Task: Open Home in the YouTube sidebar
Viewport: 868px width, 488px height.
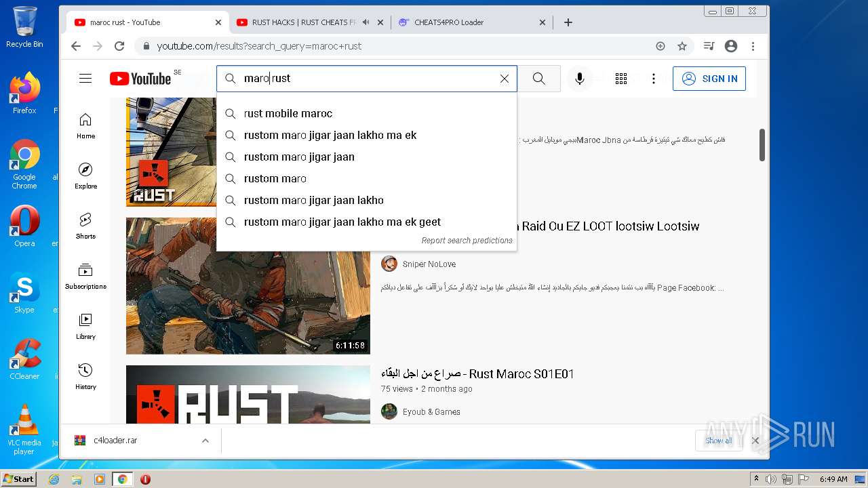Action: coord(85,126)
